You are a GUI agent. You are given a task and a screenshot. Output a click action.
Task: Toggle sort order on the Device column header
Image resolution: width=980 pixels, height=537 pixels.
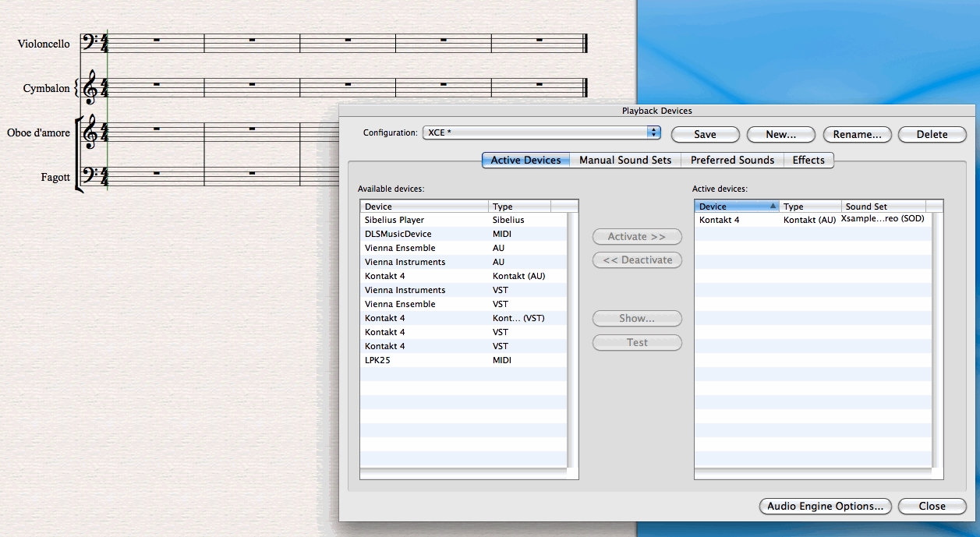[736, 206]
